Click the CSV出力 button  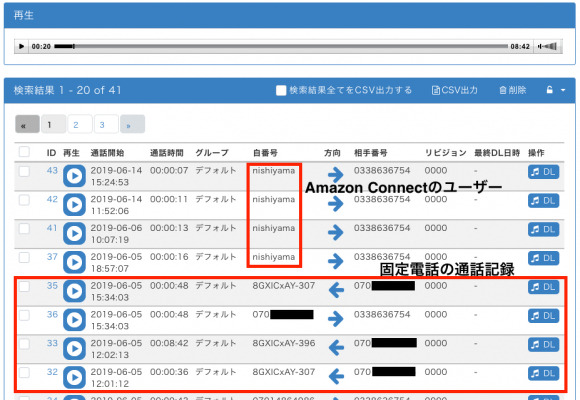[455, 90]
